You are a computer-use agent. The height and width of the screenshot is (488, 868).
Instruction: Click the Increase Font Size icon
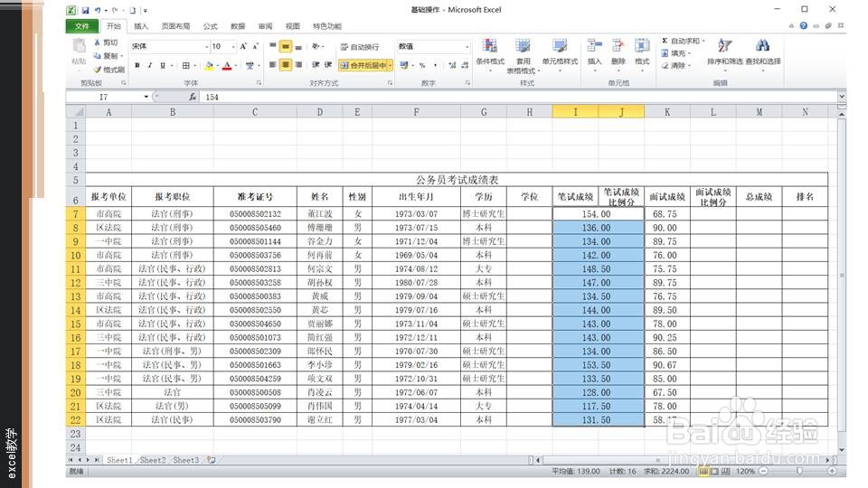click(x=243, y=46)
